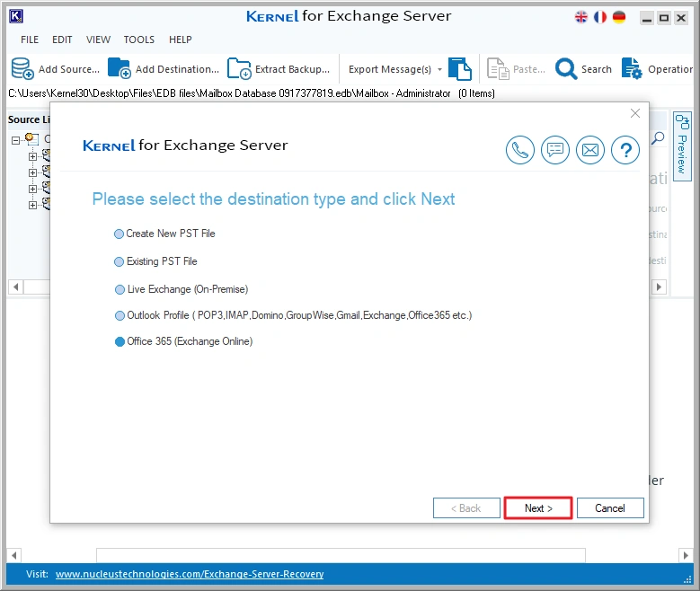Click the source list root mailbox icon
This screenshot has height=591, width=700.
pyautogui.click(x=32, y=139)
